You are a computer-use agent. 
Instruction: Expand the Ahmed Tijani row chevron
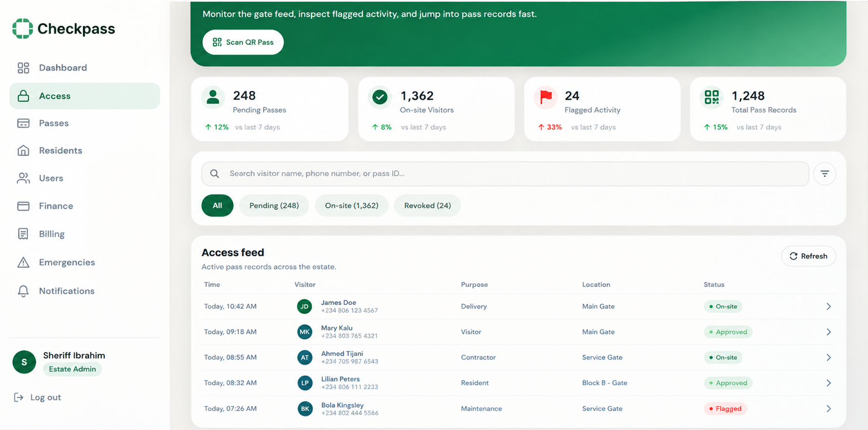[829, 357]
